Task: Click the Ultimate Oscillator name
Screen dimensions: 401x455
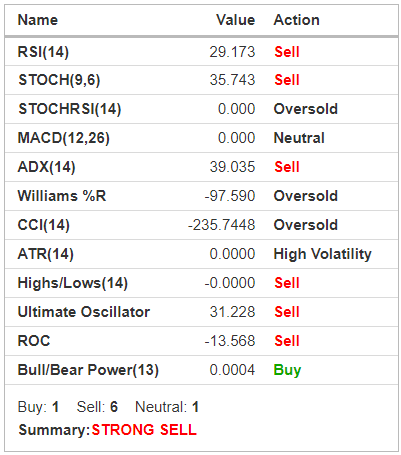Action: pyautogui.click(x=84, y=312)
